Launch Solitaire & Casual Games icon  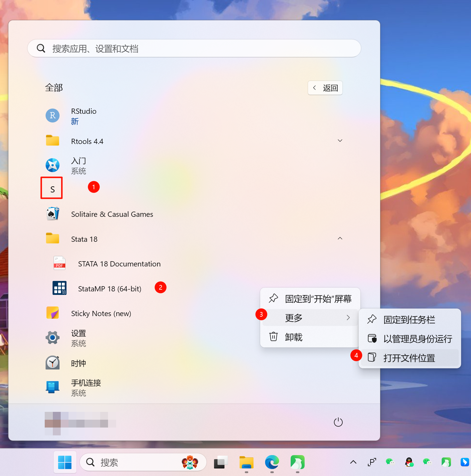pyautogui.click(x=53, y=214)
